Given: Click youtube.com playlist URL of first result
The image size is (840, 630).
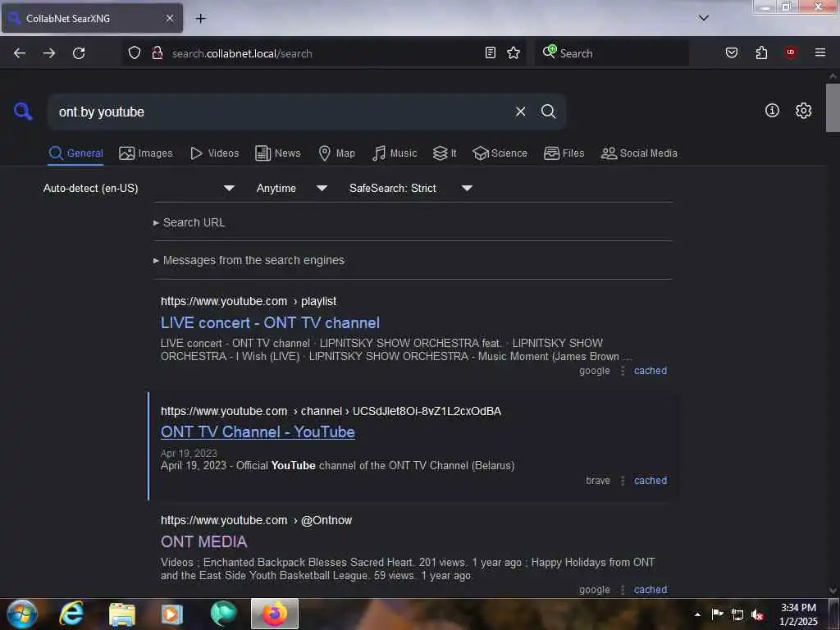Looking at the screenshot, I should [x=249, y=301].
